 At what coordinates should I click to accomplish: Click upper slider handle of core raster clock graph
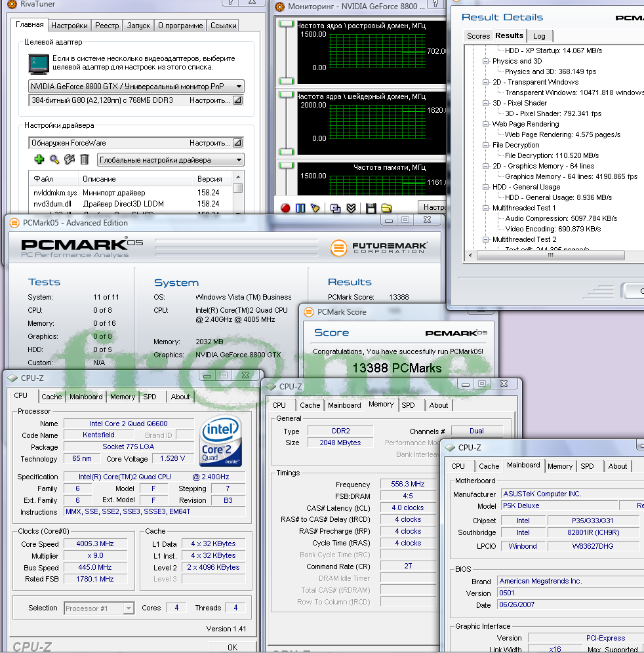tap(286, 24)
